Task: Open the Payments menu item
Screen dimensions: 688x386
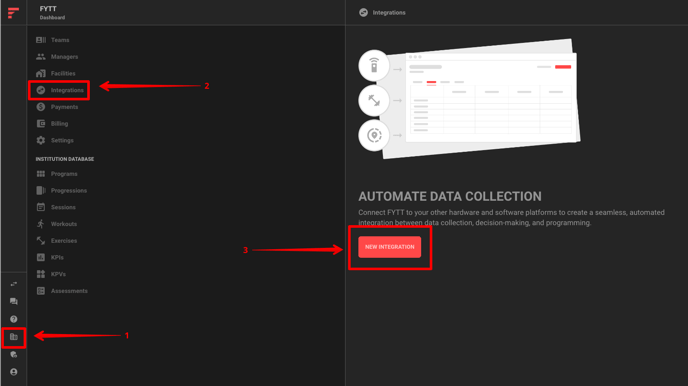Action: click(57, 107)
